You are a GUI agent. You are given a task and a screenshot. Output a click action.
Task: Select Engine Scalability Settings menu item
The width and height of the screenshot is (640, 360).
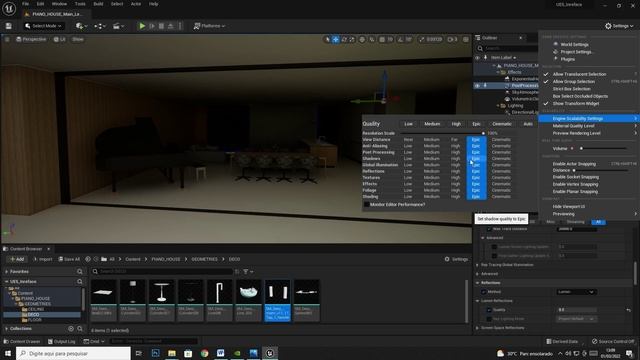[x=588, y=118]
